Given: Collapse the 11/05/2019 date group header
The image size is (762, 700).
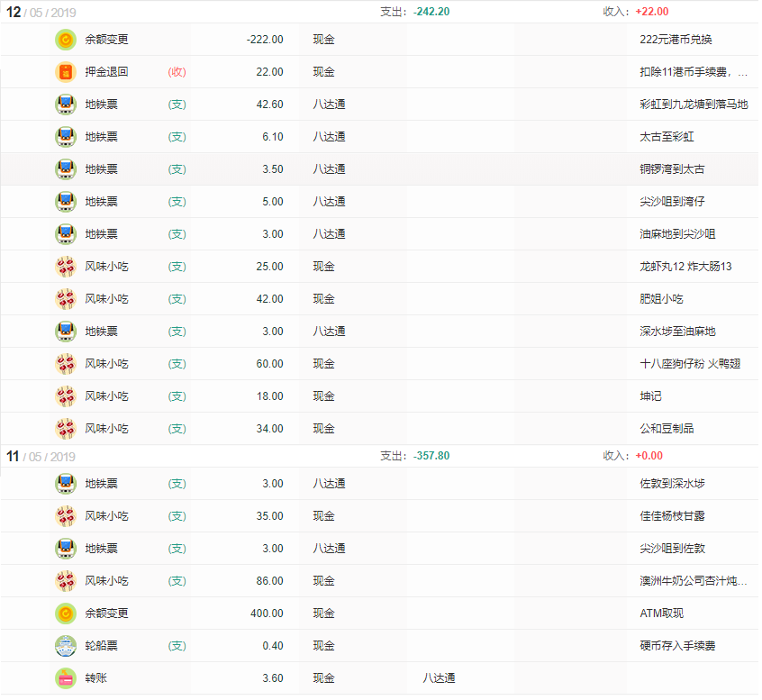Looking at the screenshot, I should click(41, 456).
